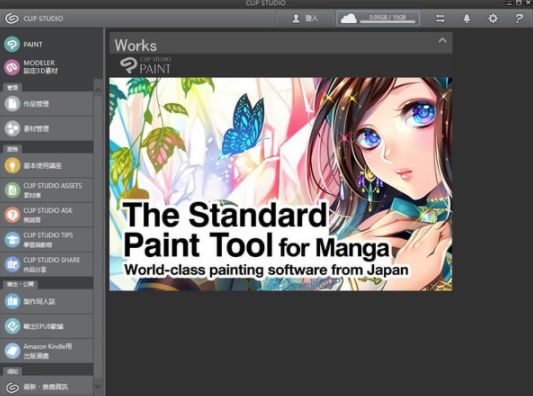Click the export EPUB data icon
The image size is (533, 396).
[12, 326]
